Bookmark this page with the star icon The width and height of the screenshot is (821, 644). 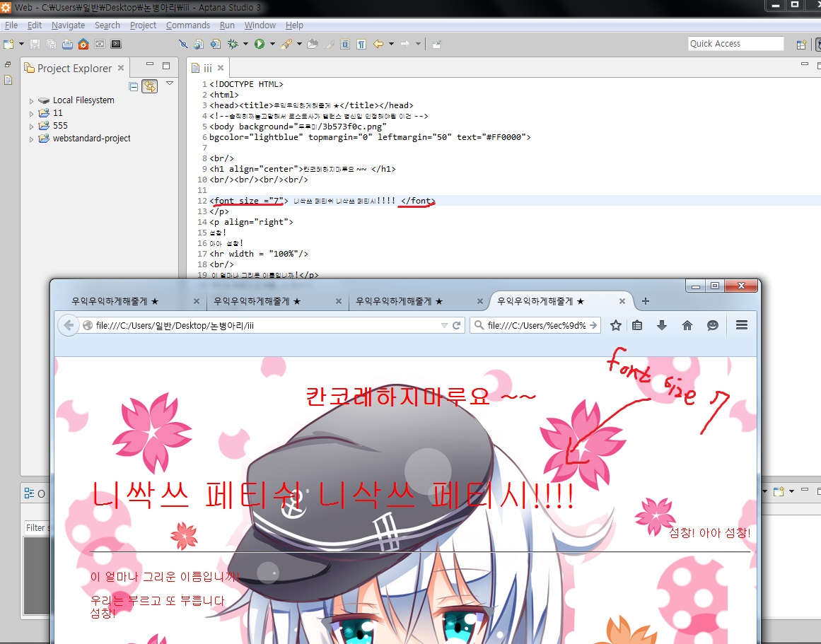616,325
